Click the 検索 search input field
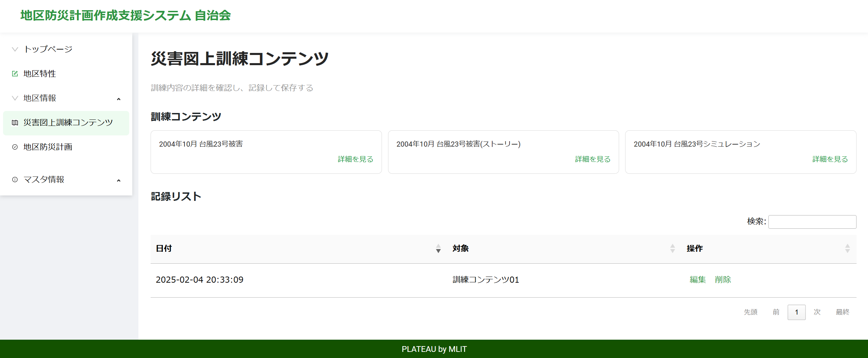Viewport: 868px width, 358px height. (812, 222)
